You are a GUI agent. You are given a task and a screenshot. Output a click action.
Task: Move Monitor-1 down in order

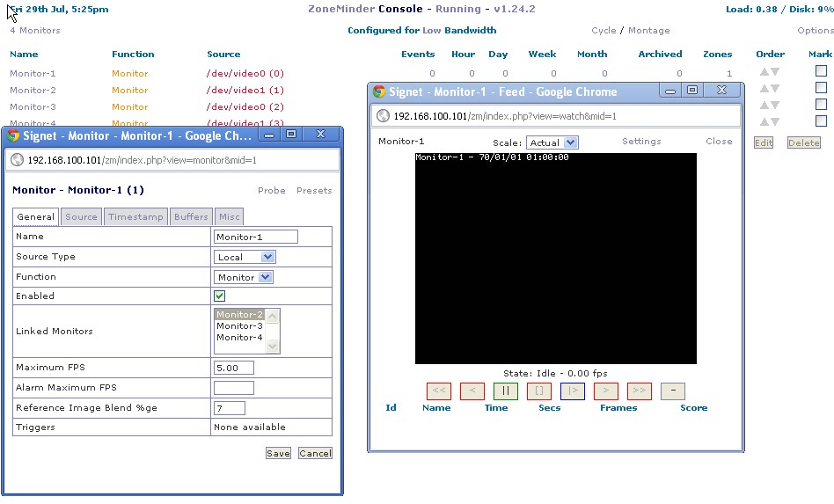pyautogui.click(x=775, y=71)
